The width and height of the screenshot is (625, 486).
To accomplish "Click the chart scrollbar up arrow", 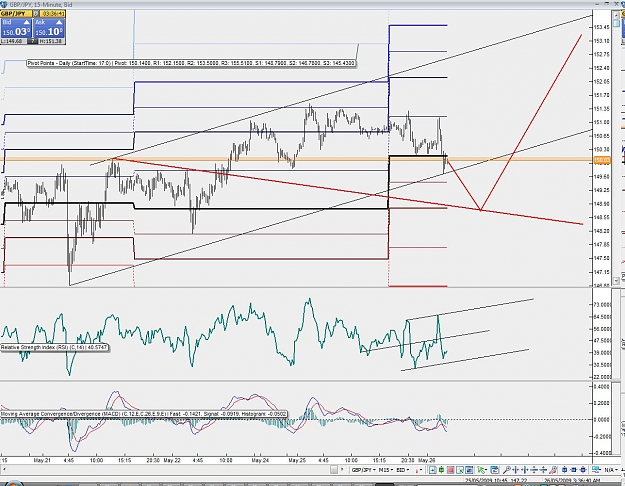I will point(616,15).
